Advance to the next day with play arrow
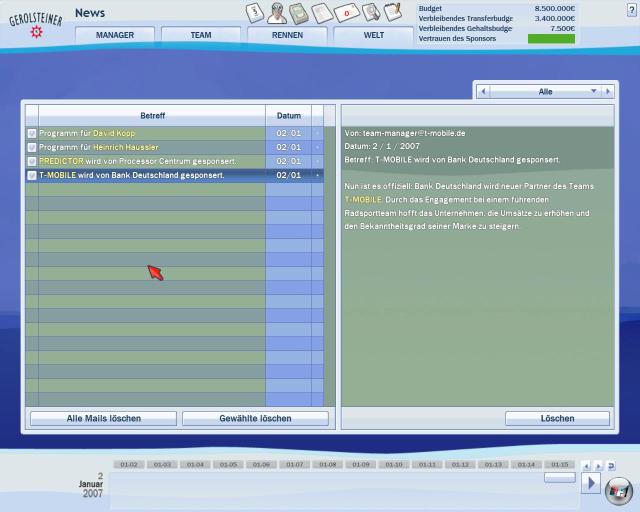The width and height of the screenshot is (640, 512). pyautogui.click(x=591, y=483)
